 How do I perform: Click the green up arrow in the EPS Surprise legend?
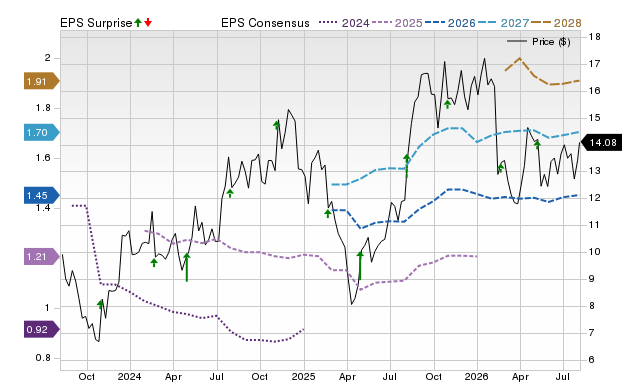click(x=138, y=22)
